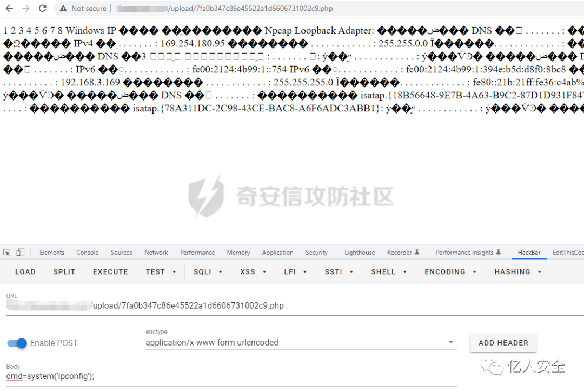This screenshot has width=584, height=392.
Task: Activate the DevTools element inspector icon
Action: coord(6,252)
